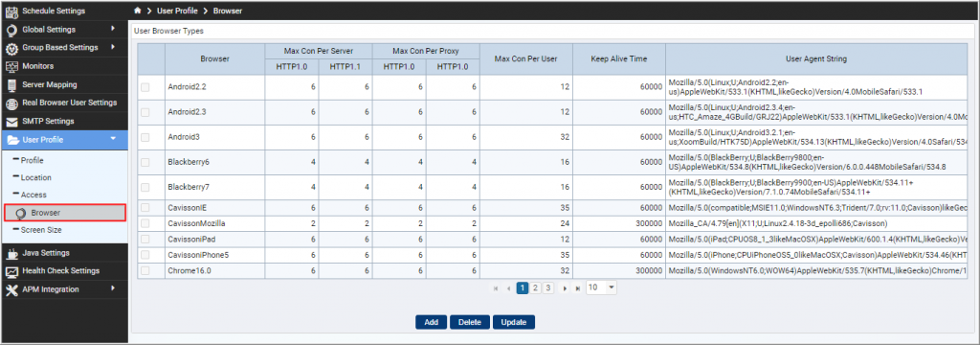Viewport: 980px width, 345px height.
Task: Check the Chrome16.0 row checkbox
Action: (145, 270)
